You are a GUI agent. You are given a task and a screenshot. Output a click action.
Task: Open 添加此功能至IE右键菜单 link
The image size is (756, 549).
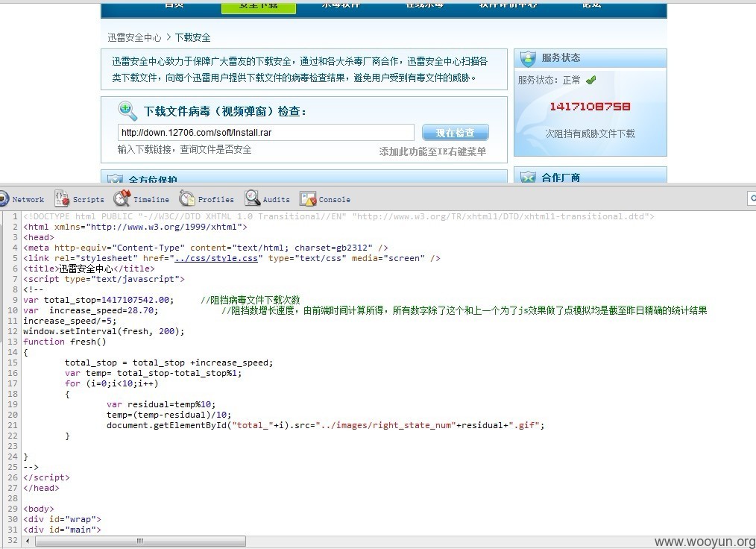pyautogui.click(x=432, y=151)
